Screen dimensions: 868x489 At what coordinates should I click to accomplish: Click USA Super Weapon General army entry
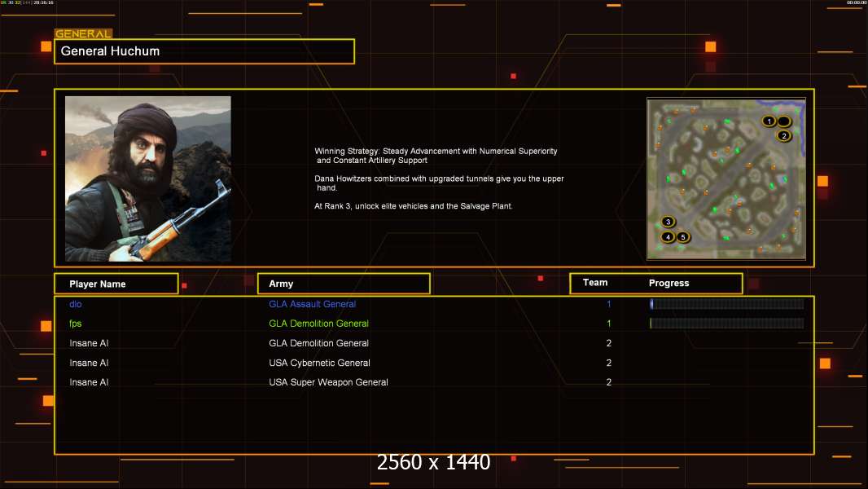pyautogui.click(x=328, y=382)
